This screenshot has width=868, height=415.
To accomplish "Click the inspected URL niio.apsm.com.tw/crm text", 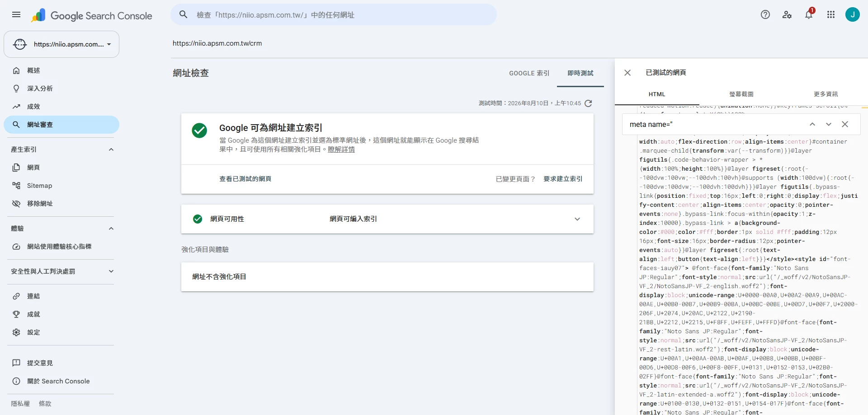I will (x=217, y=43).
